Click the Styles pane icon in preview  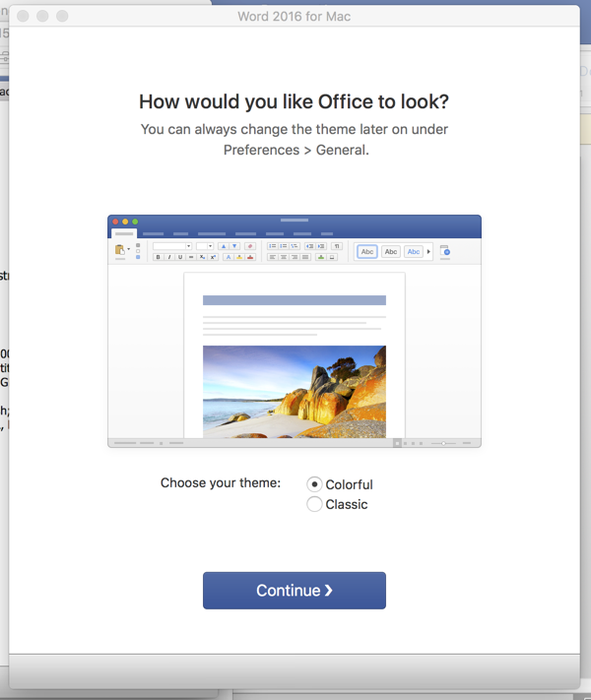point(444,252)
